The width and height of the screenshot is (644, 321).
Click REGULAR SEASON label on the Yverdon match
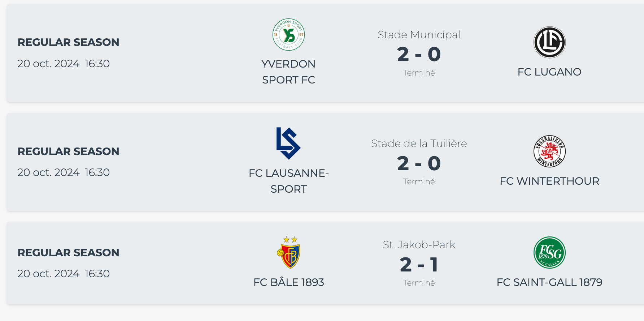[68, 42]
